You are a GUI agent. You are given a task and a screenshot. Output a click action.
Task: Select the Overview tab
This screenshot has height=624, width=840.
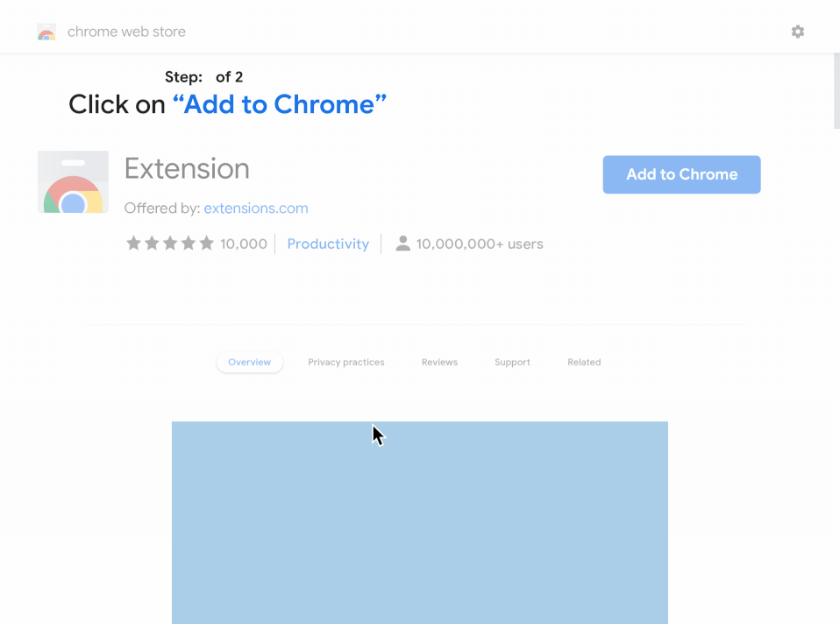(x=250, y=362)
